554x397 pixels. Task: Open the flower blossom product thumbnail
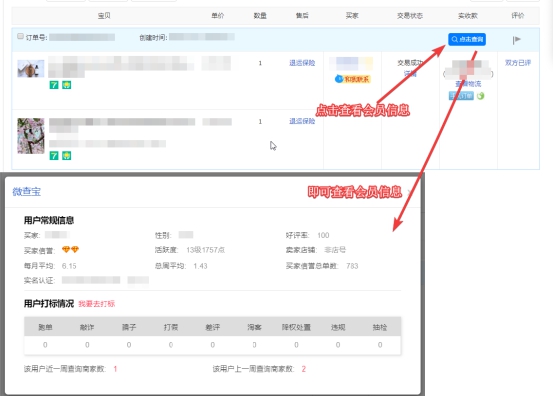(x=31, y=136)
